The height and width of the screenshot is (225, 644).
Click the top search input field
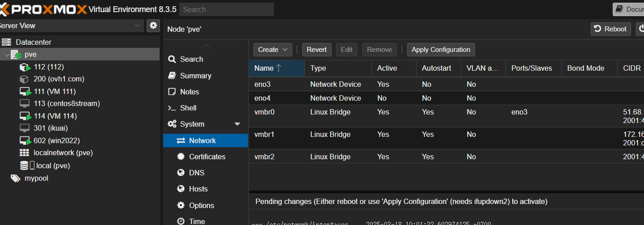[x=227, y=9]
